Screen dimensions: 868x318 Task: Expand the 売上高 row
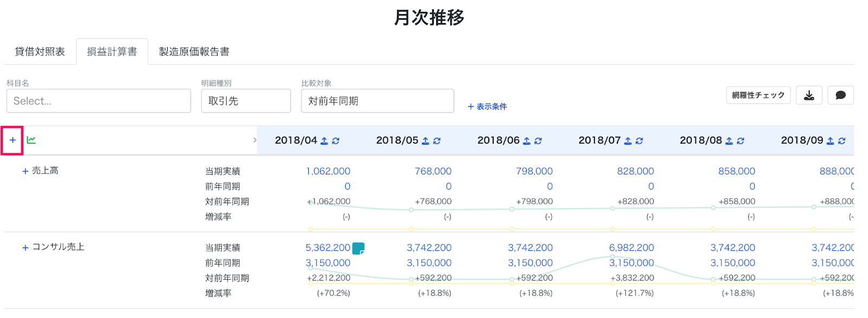[x=25, y=171]
